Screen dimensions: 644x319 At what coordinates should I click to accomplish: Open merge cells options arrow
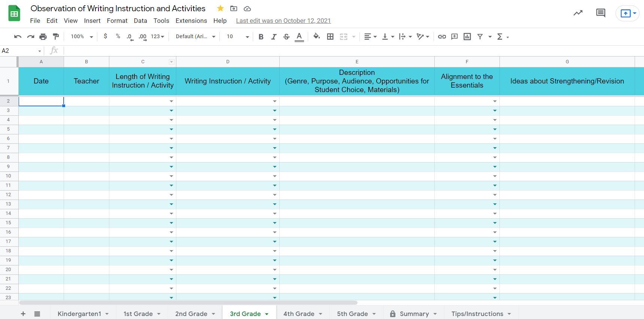[x=353, y=37]
